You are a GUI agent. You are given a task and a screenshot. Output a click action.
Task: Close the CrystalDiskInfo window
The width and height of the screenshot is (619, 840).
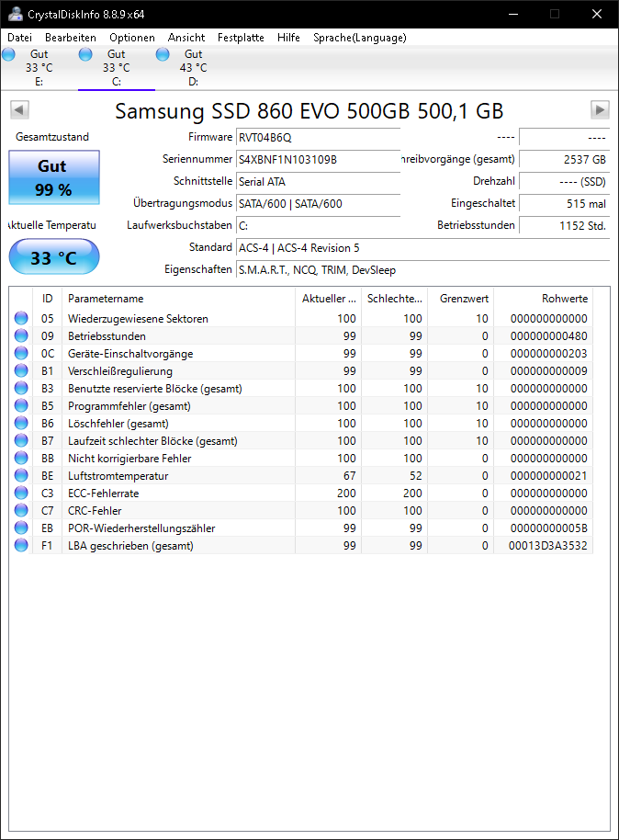click(597, 14)
